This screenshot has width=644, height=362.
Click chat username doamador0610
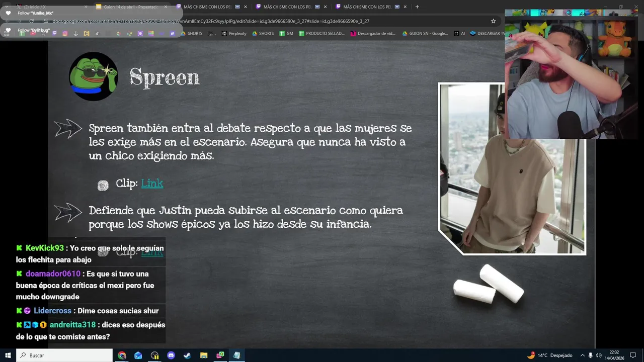coord(53,274)
